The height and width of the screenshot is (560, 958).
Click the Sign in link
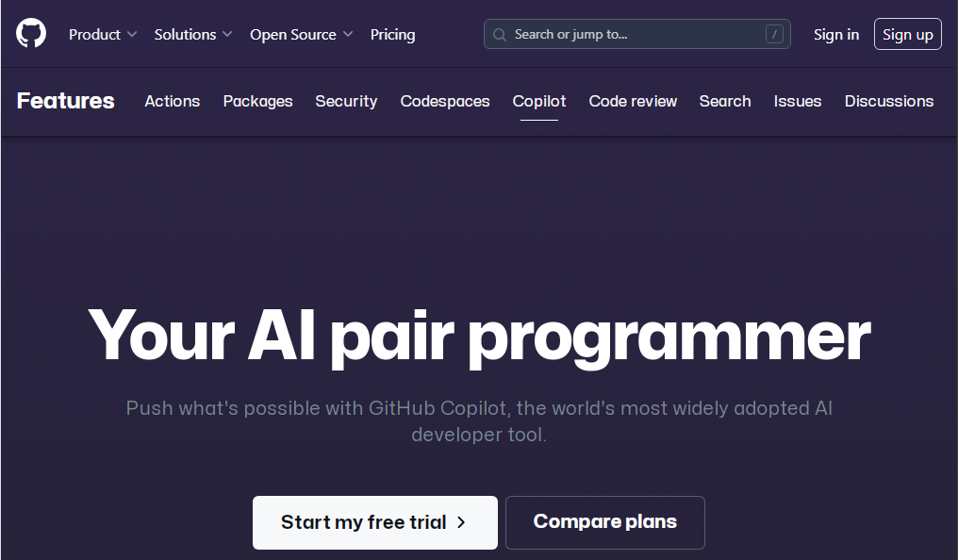click(x=835, y=34)
